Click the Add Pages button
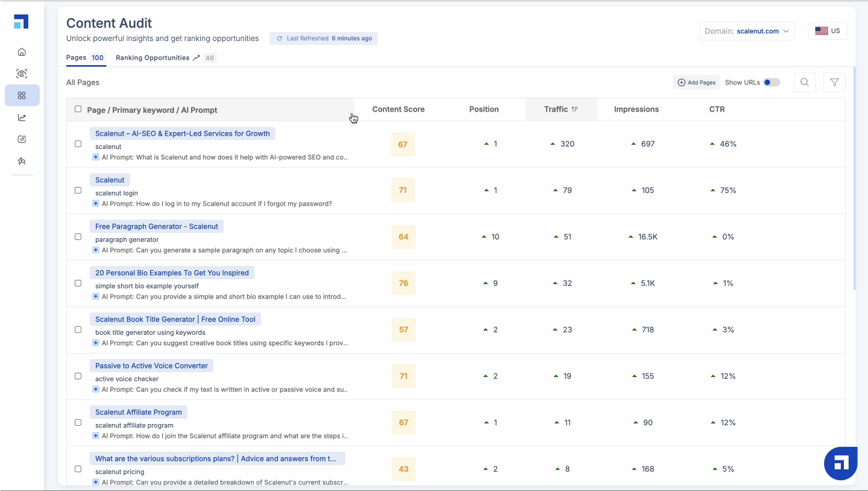This screenshot has height=491, width=868. 697,83
